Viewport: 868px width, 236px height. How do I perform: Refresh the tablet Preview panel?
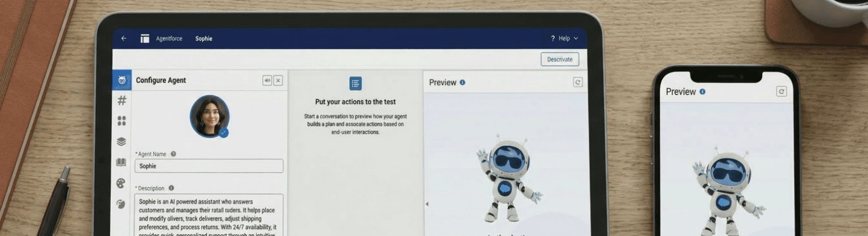coord(578,82)
